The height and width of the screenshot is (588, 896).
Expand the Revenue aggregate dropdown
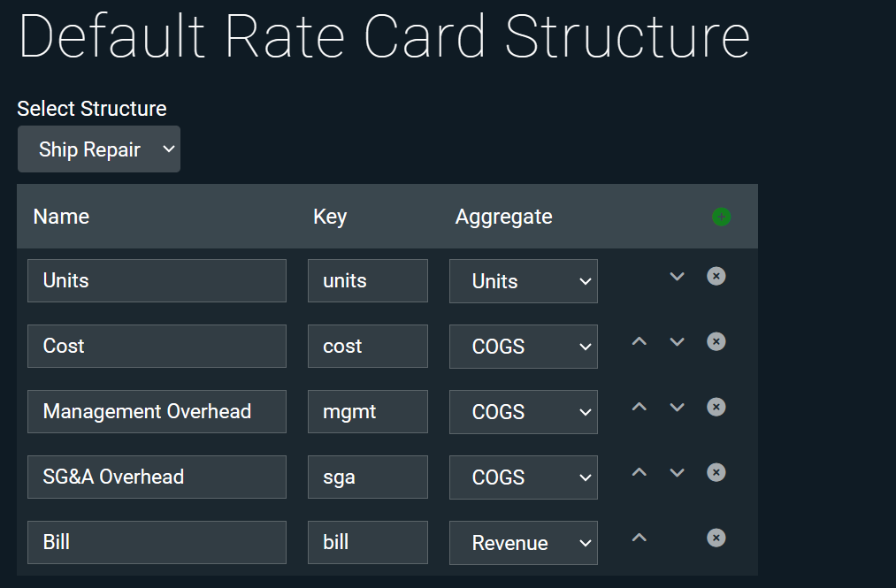pos(523,543)
